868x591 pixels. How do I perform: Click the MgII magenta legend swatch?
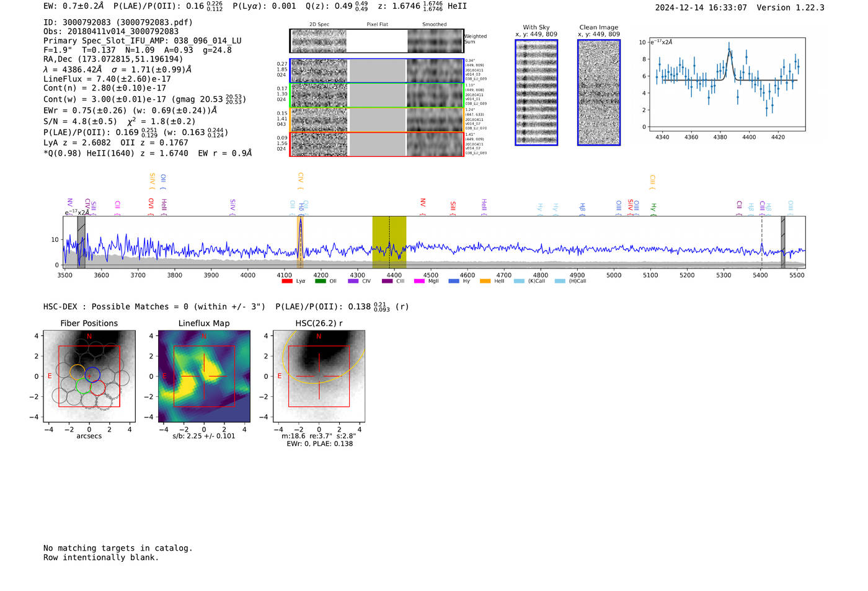click(420, 281)
